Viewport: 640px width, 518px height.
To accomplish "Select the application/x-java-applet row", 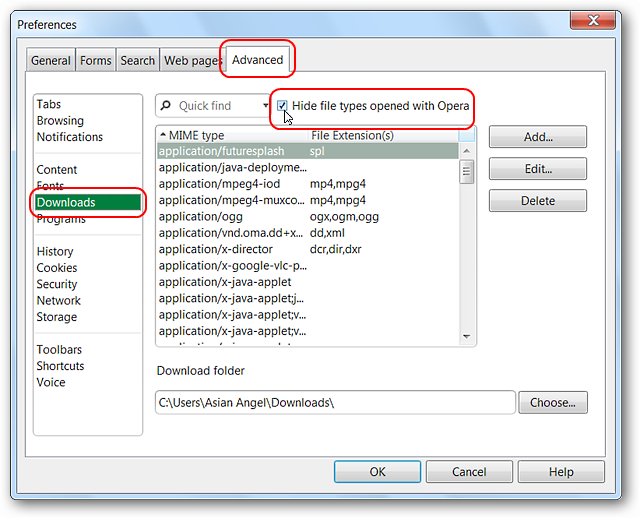I will 308,282.
